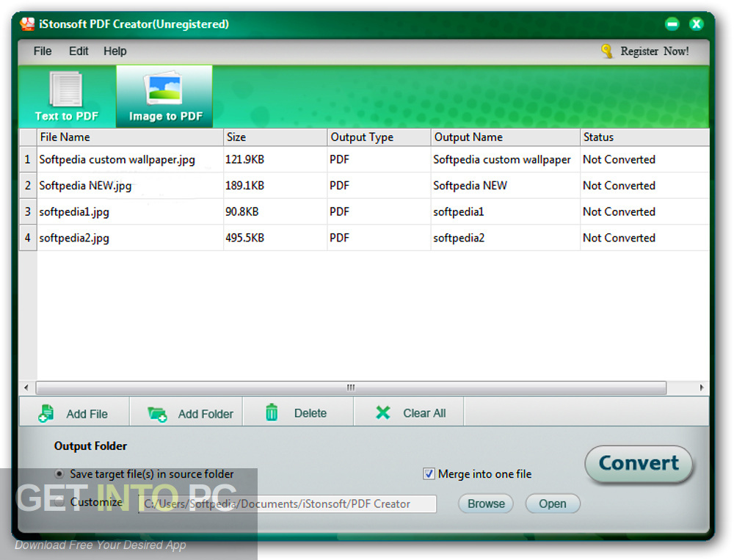Sort by the Size column header
This screenshot has width=734, height=560.
[275, 137]
